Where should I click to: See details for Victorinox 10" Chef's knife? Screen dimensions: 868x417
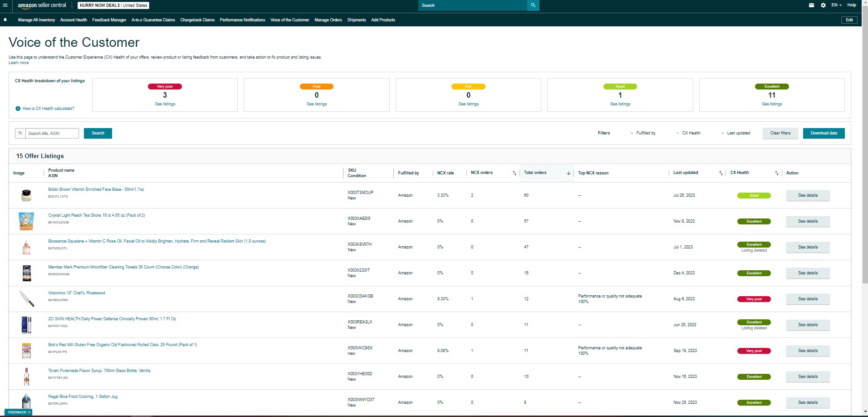808,299
